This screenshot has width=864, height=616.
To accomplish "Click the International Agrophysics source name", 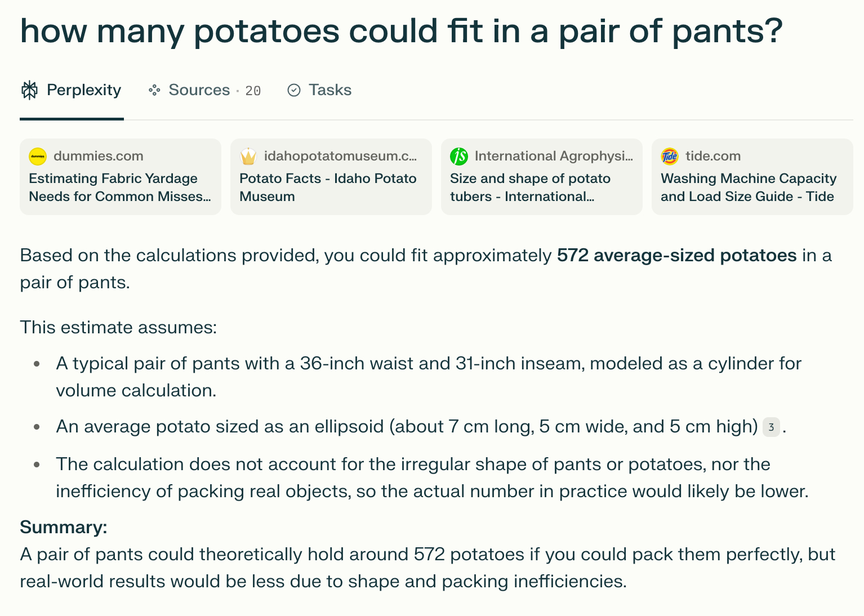I will pyautogui.click(x=554, y=156).
